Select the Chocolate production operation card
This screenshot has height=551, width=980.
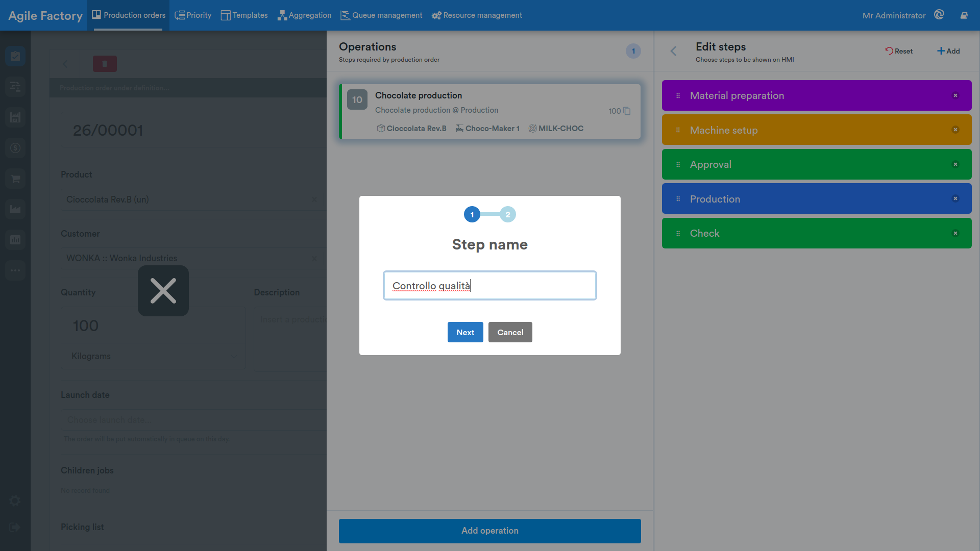[490, 111]
